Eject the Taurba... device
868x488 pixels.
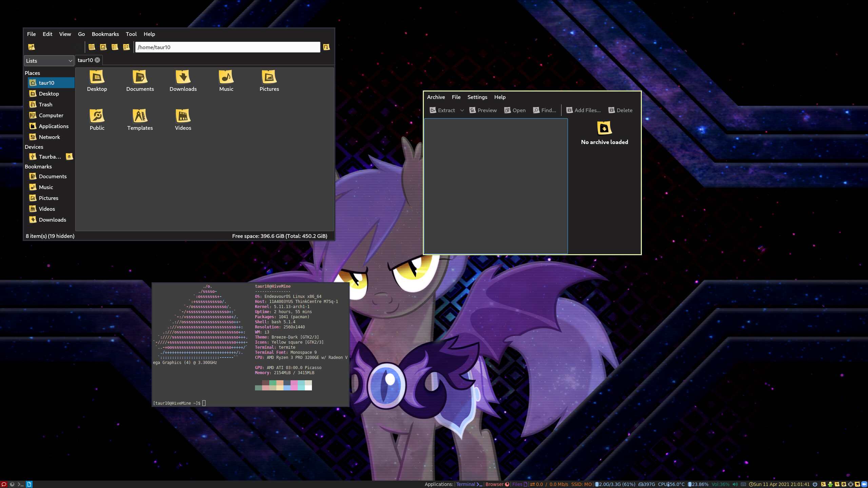69,157
